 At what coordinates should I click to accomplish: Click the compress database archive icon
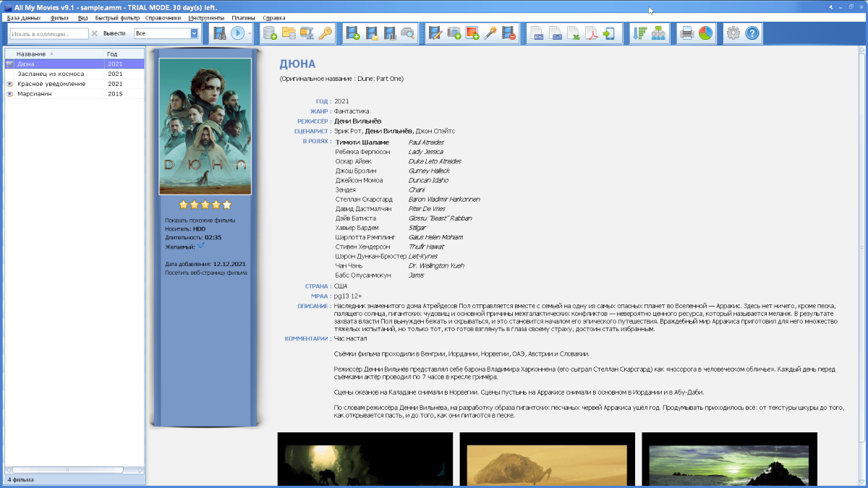coord(307,33)
